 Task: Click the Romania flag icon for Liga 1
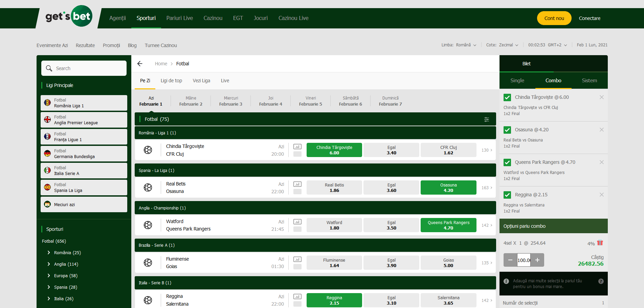point(47,103)
